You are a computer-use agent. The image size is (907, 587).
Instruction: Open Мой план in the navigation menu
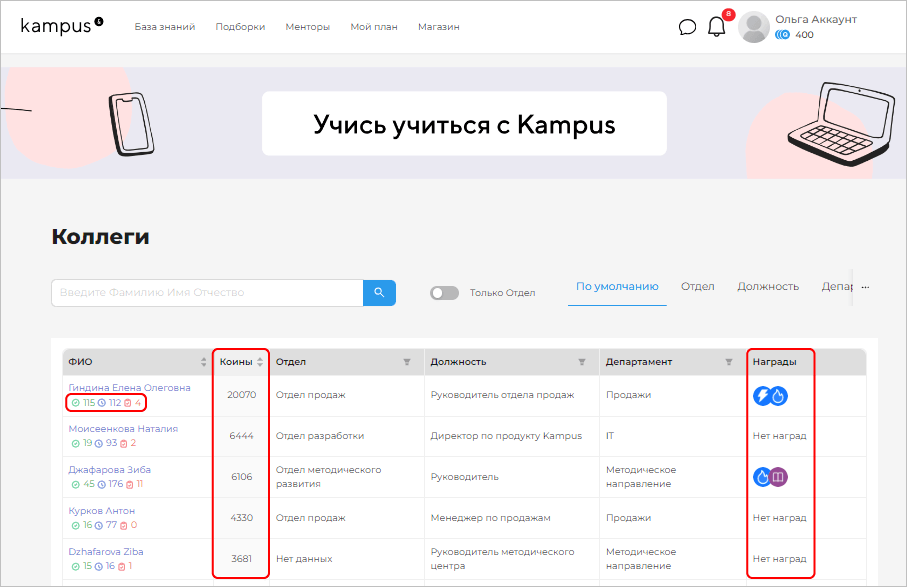[374, 27]
